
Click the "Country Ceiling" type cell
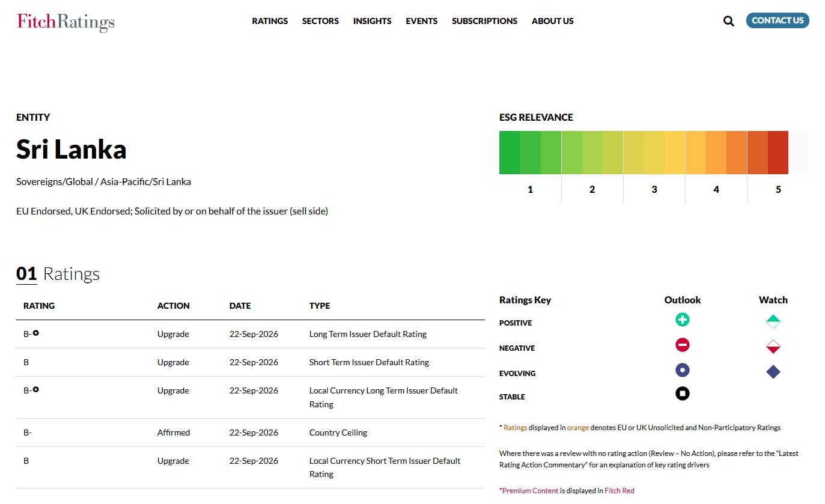tap(338, 433)
